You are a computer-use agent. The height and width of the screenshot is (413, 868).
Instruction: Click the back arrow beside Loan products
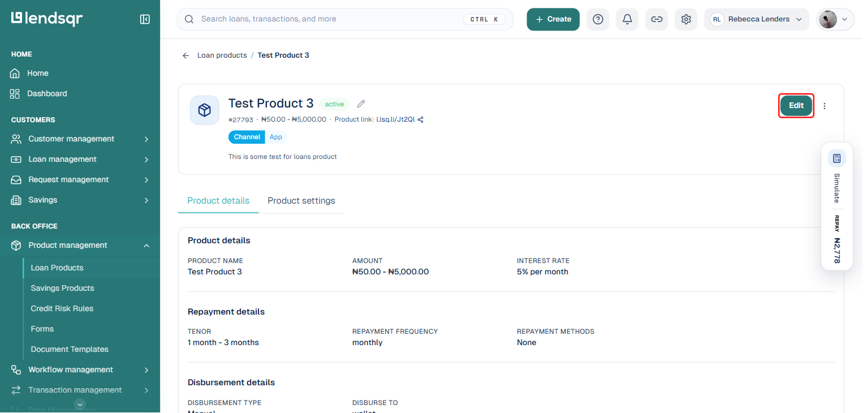pos(185,55)
